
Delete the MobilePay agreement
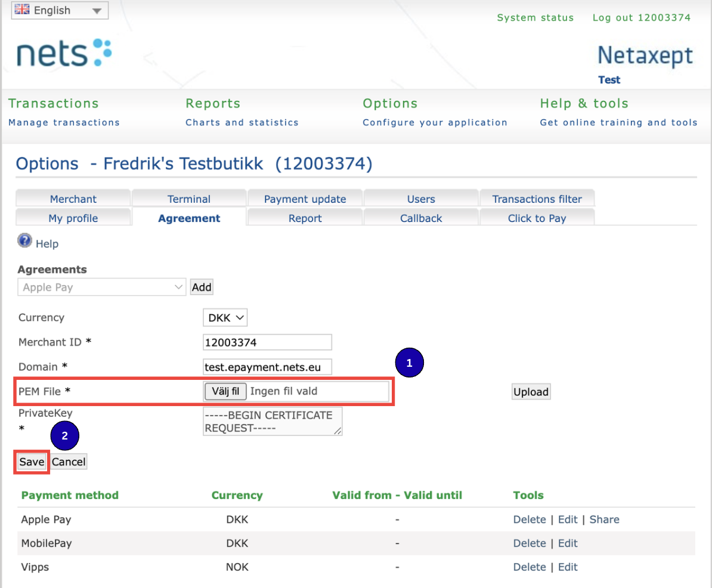(x=530, y=543)
